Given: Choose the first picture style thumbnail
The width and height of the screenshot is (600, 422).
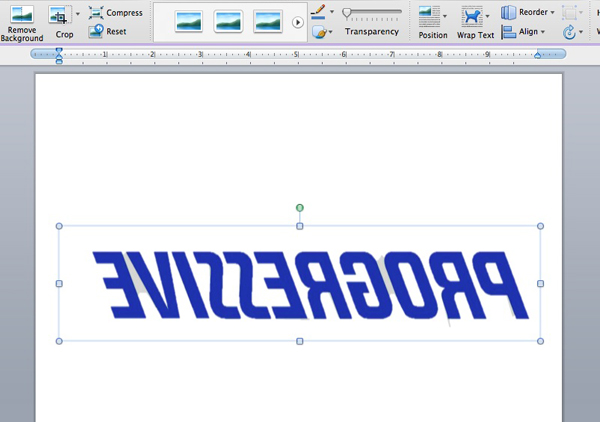Looking at the screenshot, I should tap(189, 21).
